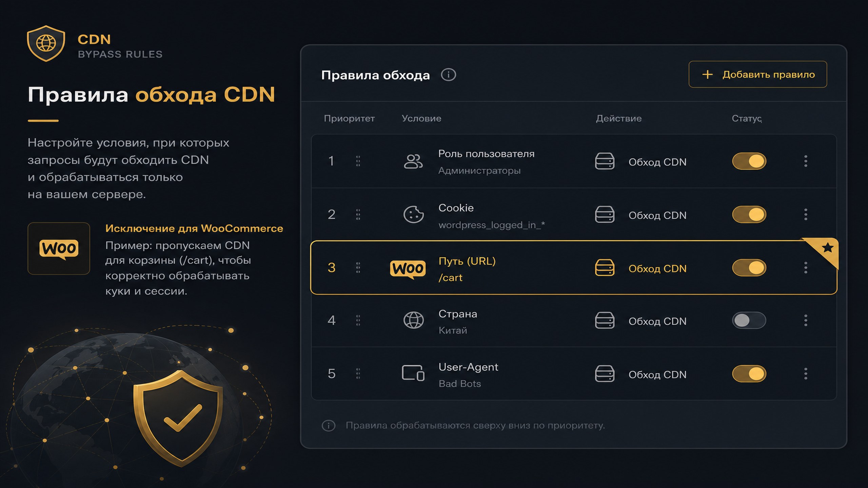Select the Bad Bots value
868x488 pixels.
coord(460,384)
